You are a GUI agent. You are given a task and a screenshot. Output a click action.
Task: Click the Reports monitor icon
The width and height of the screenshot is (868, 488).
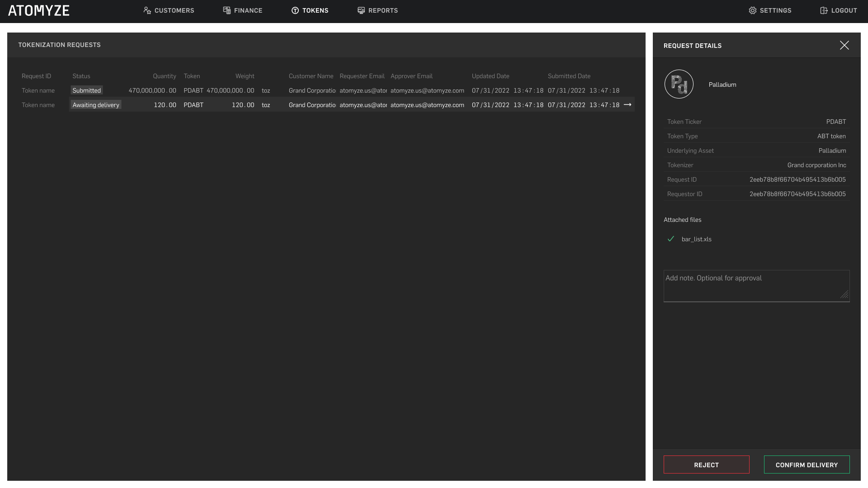361,10
